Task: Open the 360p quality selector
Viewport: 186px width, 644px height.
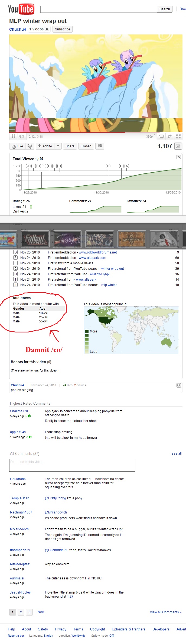Action: point(151,137)
